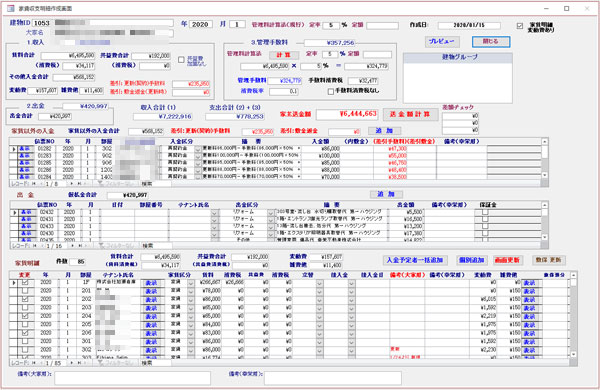Go to first record in the 1 / 8 navigator

click(x=34, y=184)
